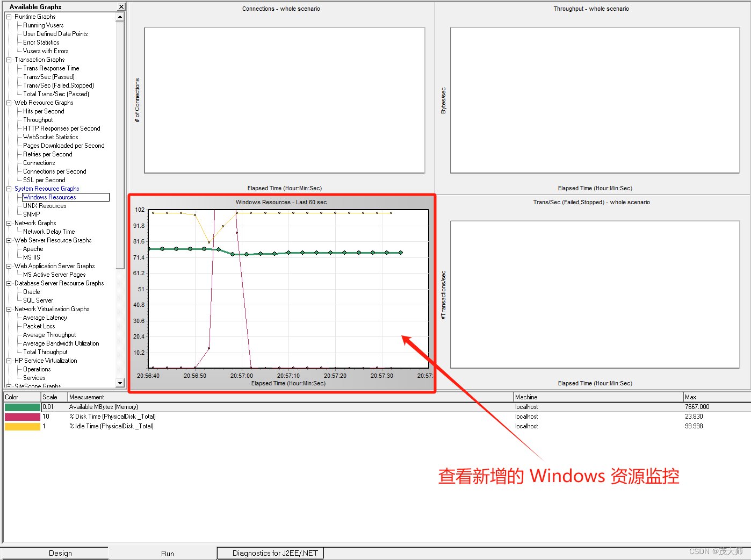751x560 pixels.
Task: Select the Apache server graph
Action: [32, 248]
